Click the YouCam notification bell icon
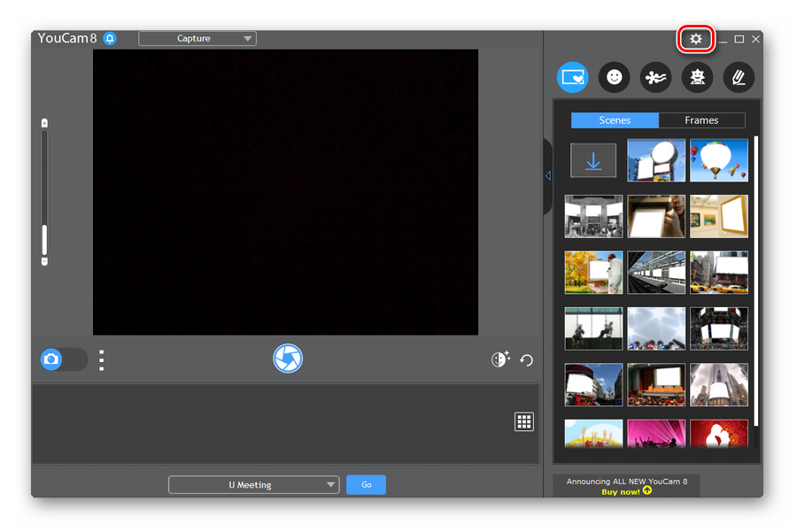797x532 pixels. (110, 39)
